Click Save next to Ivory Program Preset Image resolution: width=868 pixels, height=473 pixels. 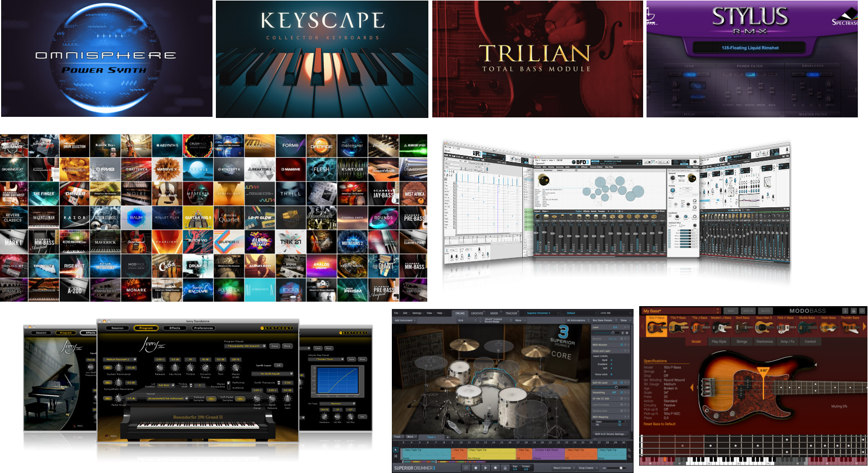tap(274, 346)
